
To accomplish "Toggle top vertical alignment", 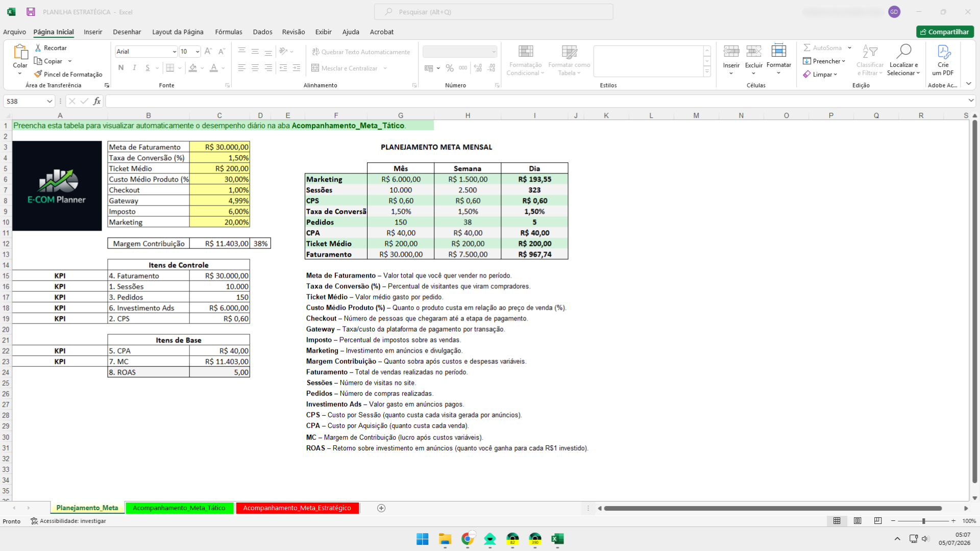I will pyautogui.click(x=241, y=52).
